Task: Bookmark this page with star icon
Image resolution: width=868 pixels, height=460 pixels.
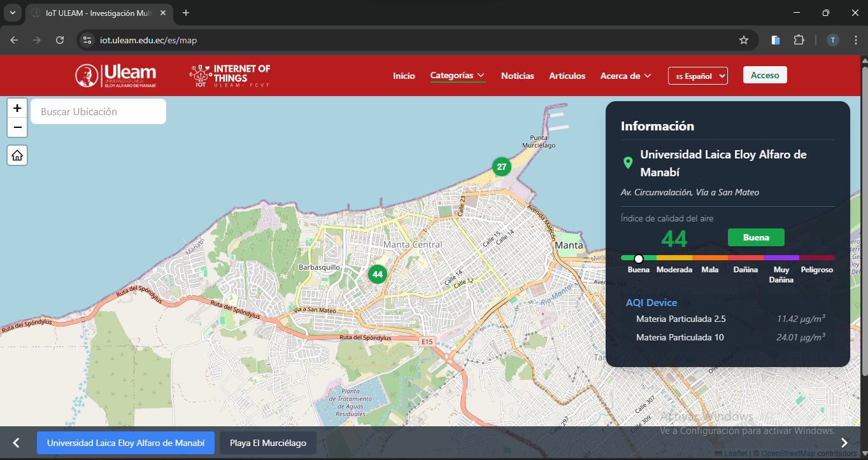Action: pyautogui.click(x=743, y=40)
